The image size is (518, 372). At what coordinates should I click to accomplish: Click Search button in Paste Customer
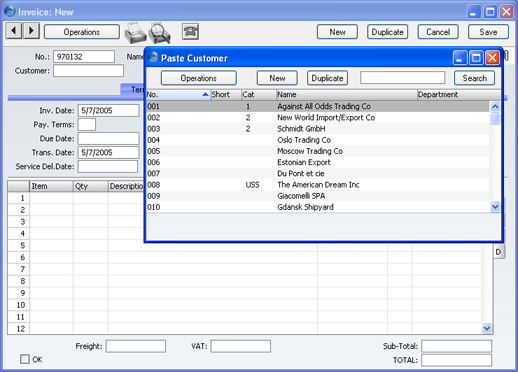[x=475, y=78]
